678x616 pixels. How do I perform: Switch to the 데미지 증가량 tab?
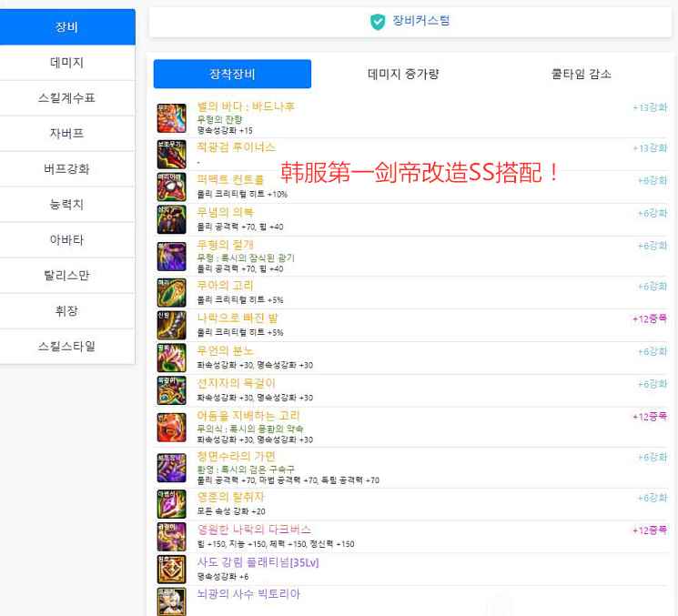(x=403, y=74)
